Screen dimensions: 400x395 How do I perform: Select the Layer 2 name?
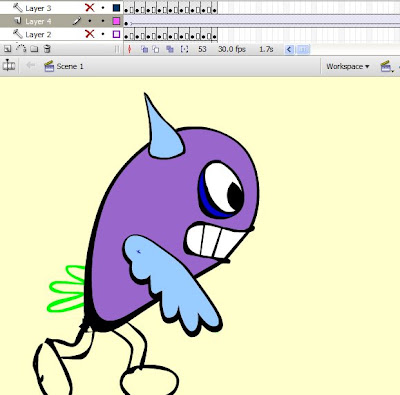(38, 34)
